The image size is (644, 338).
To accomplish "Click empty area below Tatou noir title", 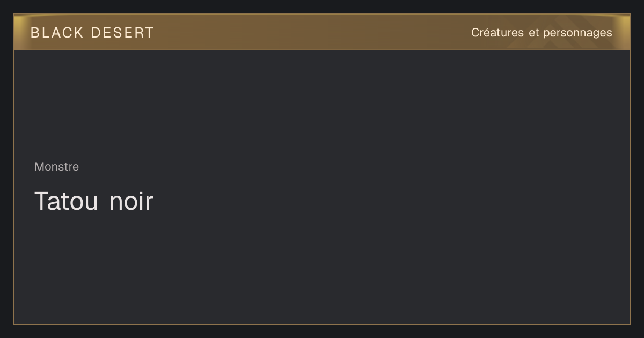I will [x=322, y=268].
